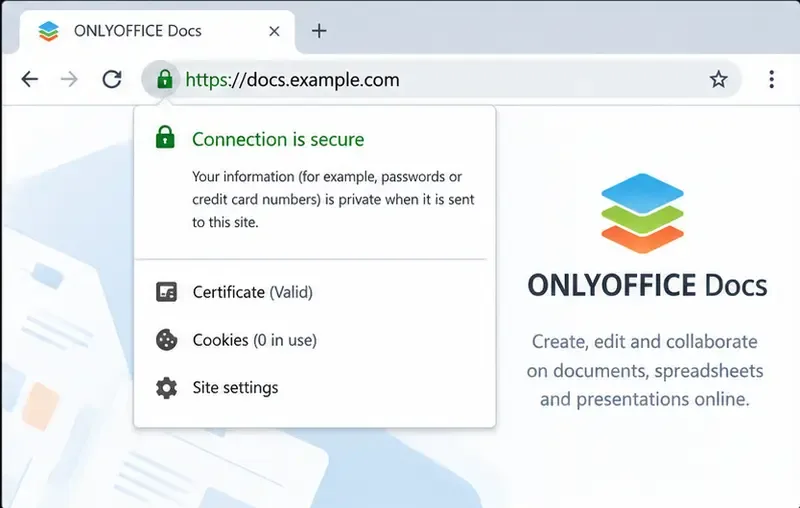
Task: Click the ONLYOFFICE Docs page heading
Action: pos(647,285)
